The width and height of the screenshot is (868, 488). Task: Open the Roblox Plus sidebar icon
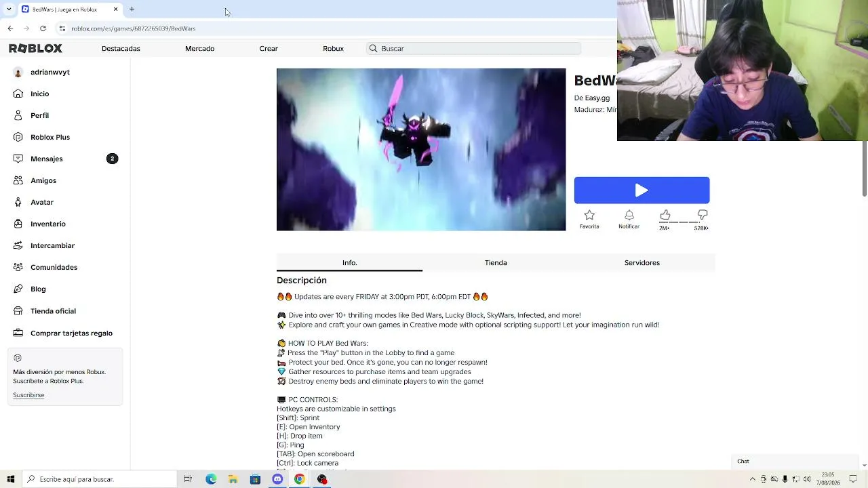click(18, 137)
